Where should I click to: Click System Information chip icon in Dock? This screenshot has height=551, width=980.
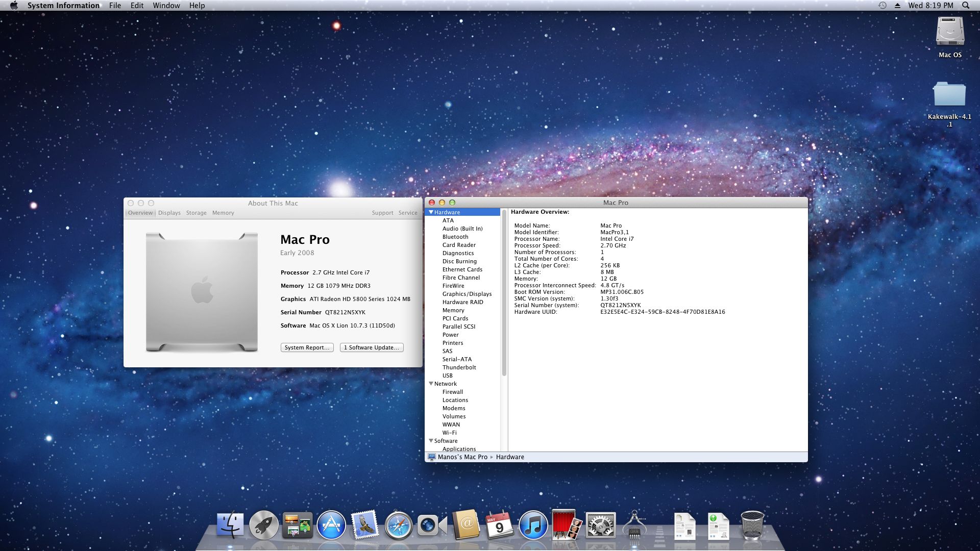pyautogui.click(x=634, y=525)
